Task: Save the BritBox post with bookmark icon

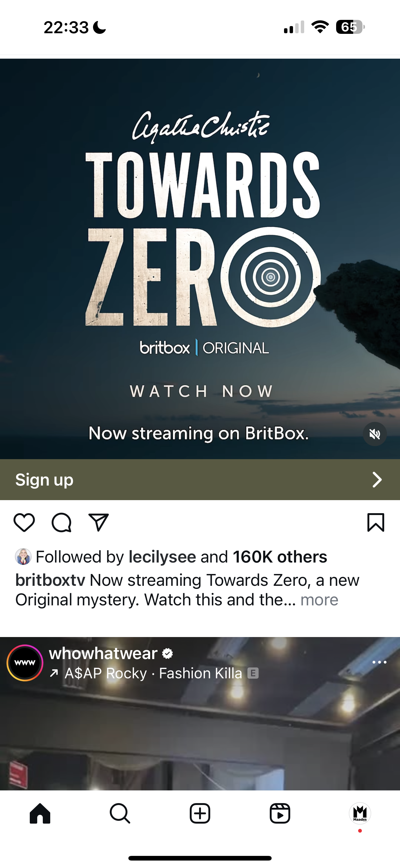Action: (x=376, y=522)
